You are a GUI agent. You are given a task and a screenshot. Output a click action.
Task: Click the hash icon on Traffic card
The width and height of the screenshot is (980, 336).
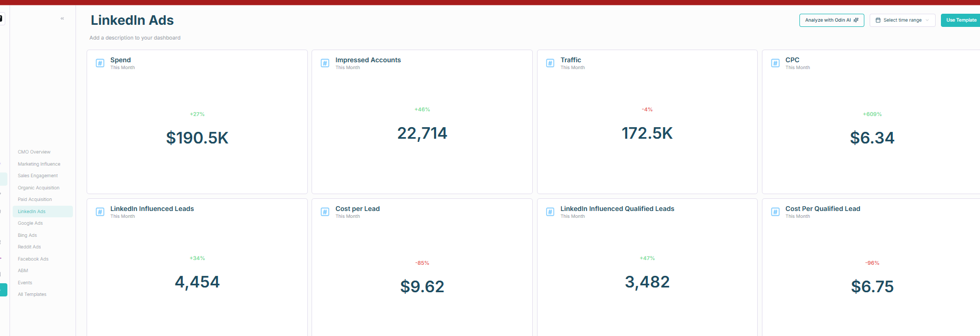tap(550, 63)
